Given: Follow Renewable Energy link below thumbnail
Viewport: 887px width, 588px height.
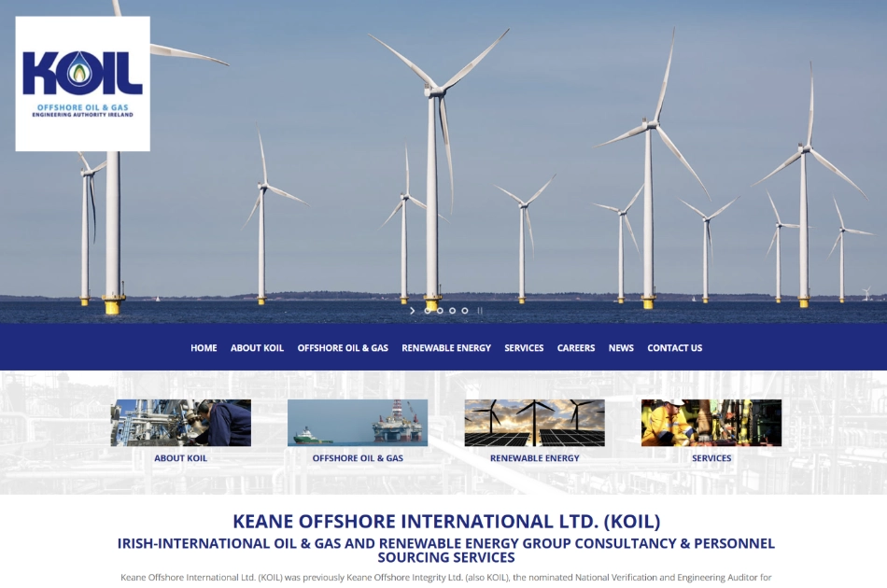Looking at the screenshot, I should 535,458.
